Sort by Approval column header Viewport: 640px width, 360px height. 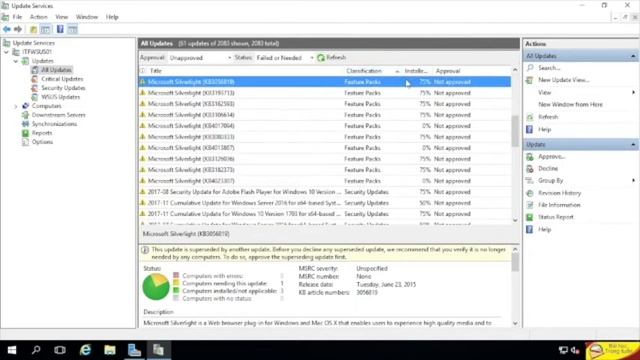pyautogui.click(x=448, y=71)
